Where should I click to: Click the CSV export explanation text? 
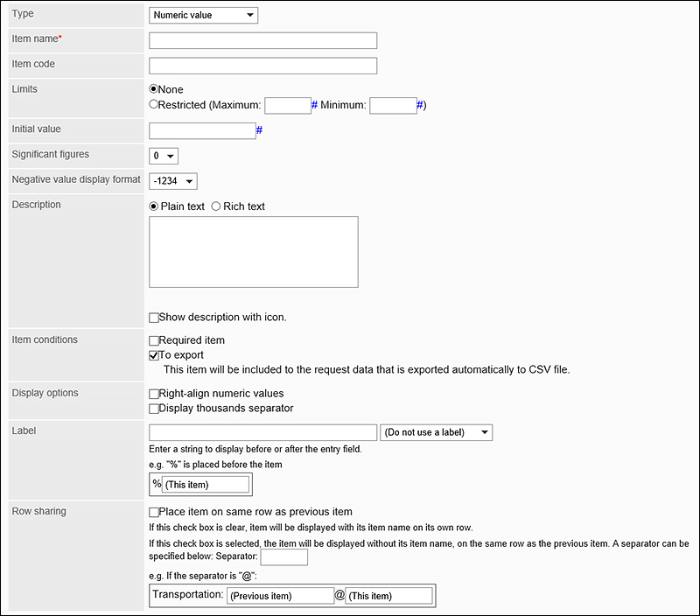(367, 369)
